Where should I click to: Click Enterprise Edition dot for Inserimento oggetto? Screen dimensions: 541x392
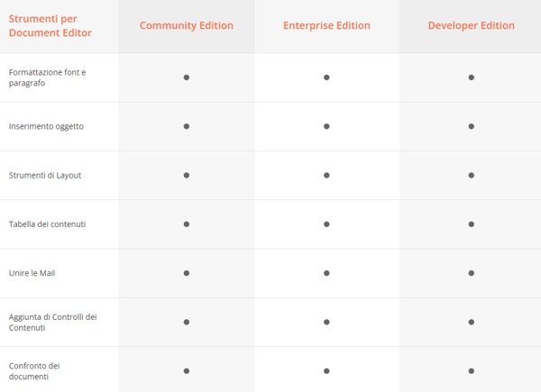(x=326, y=126)
